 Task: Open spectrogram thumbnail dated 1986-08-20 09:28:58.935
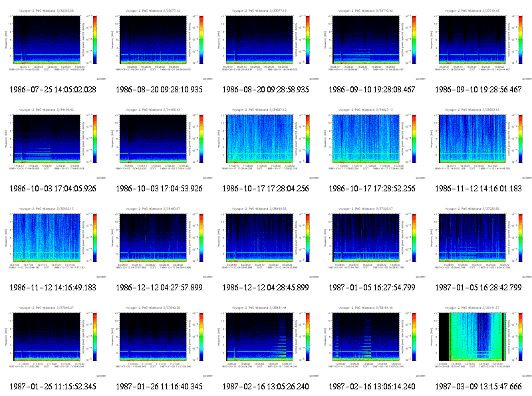265,44
